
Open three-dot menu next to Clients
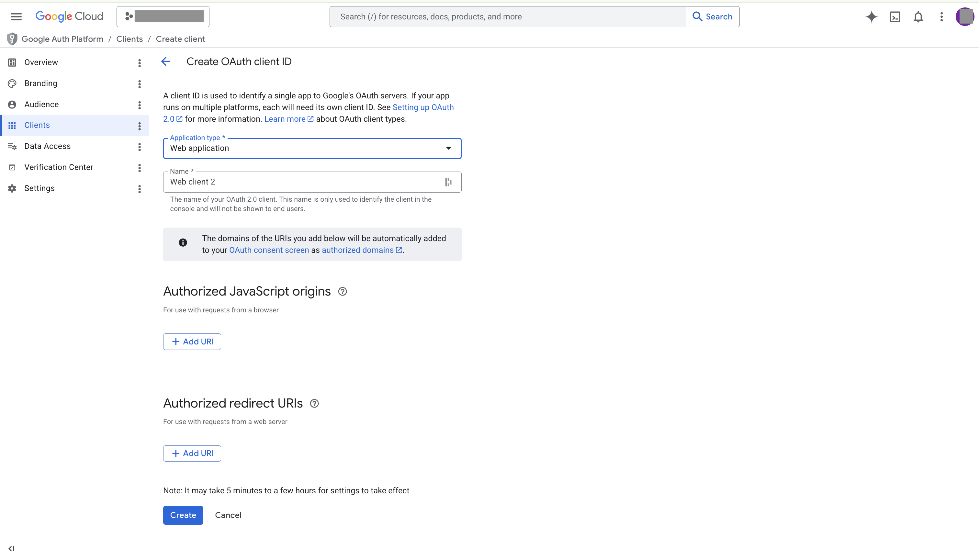pos(139,126)
